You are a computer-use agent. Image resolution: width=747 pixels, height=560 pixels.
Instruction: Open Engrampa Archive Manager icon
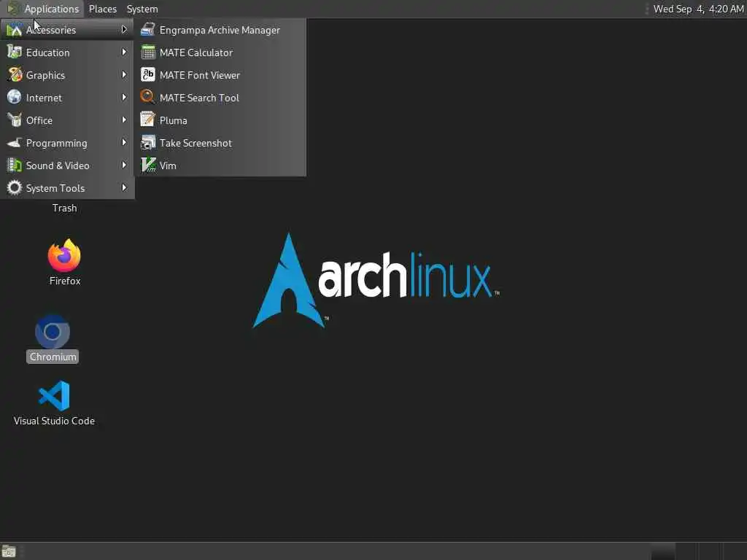147,29
